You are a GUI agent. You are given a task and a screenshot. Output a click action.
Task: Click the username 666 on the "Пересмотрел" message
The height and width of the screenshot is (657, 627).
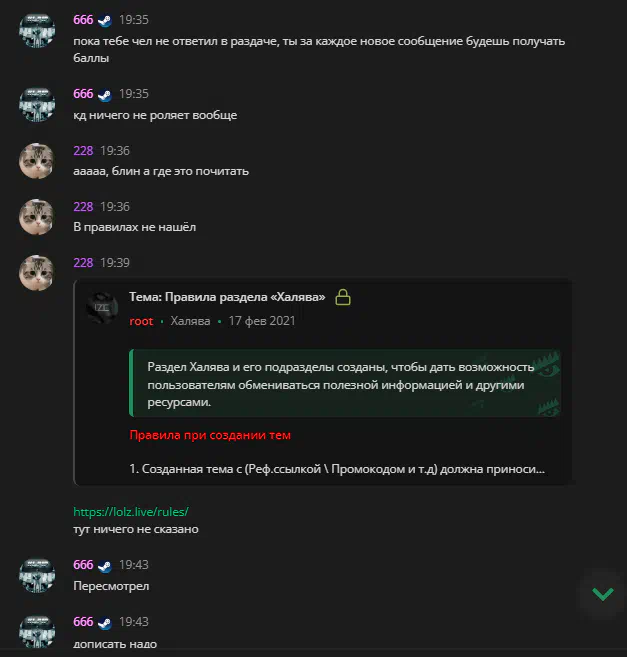pos(83,565)
